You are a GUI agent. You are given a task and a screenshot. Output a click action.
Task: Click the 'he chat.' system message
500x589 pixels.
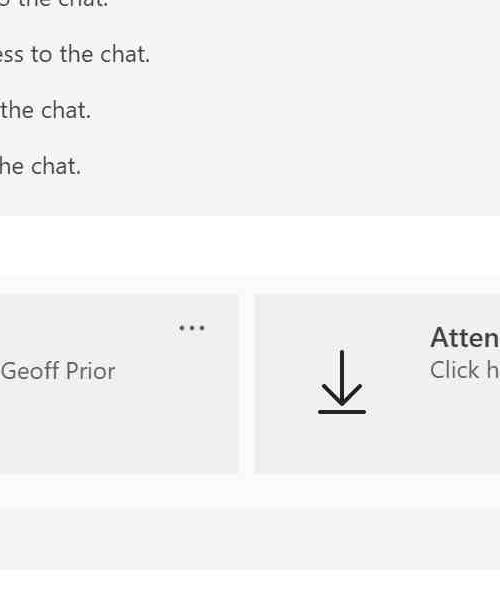pos(40,166)
